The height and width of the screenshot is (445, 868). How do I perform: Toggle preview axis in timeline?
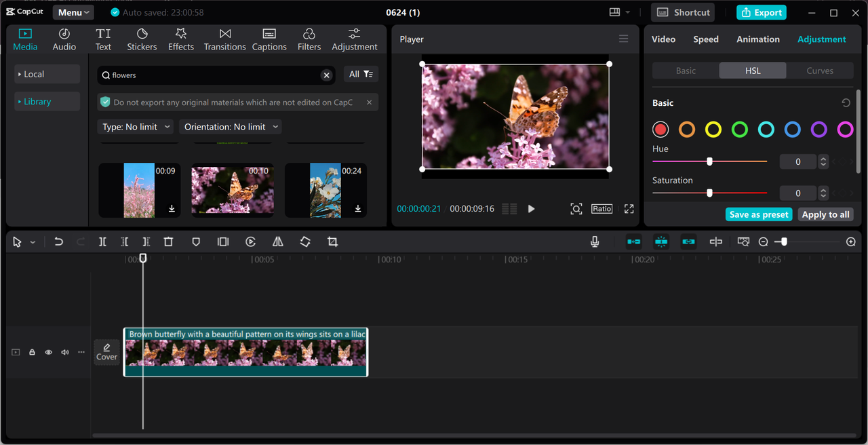point(716,241)
